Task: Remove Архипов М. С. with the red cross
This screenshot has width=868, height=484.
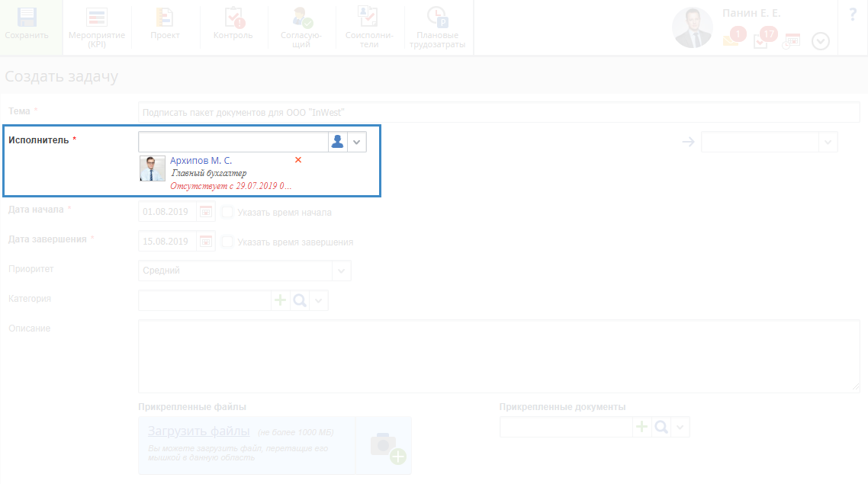Action: (x=298, y=160)
